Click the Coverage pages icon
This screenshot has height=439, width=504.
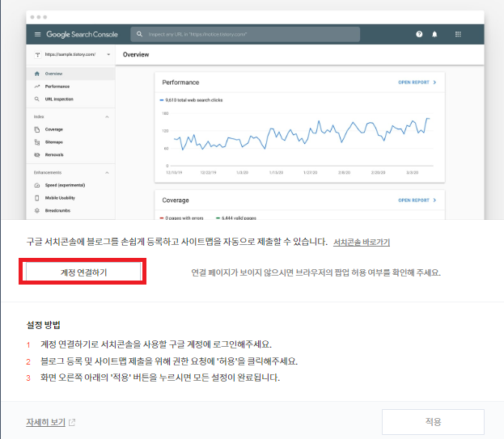pos(37,129)
